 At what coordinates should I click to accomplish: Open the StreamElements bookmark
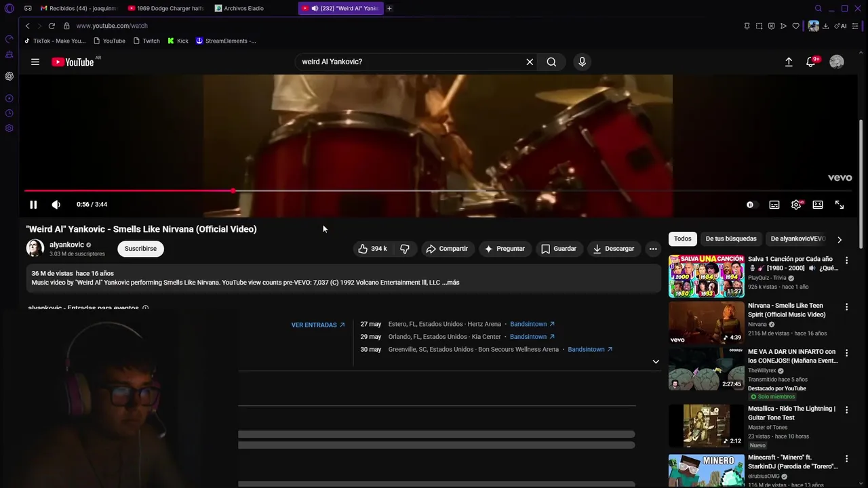(226, 41)
